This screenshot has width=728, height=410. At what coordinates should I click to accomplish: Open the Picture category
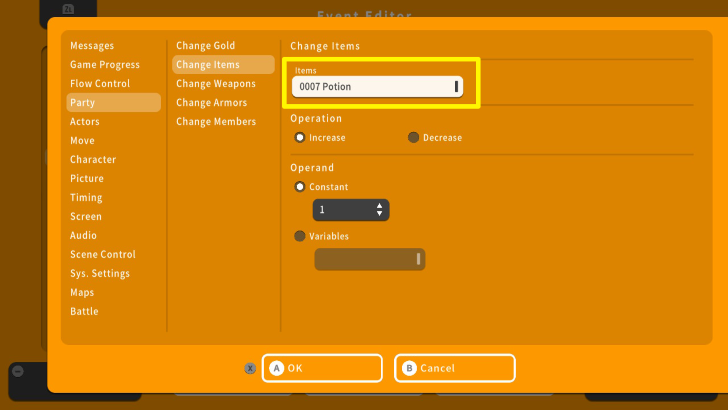[x=87, y=178]
